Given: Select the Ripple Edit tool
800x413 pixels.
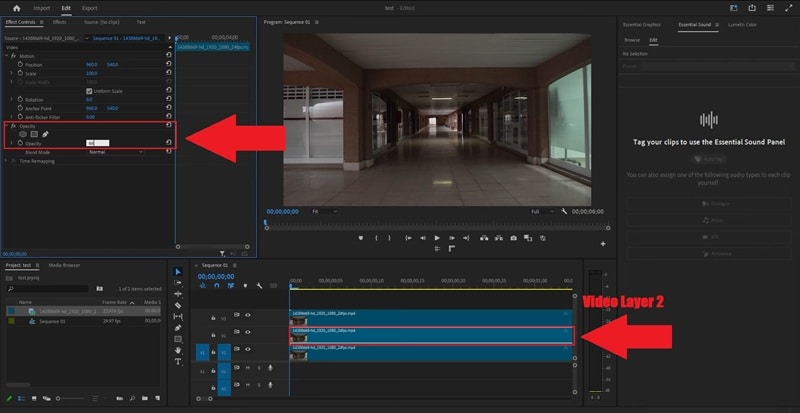Looking at the screenshot, I should click(x=178, y=294).
